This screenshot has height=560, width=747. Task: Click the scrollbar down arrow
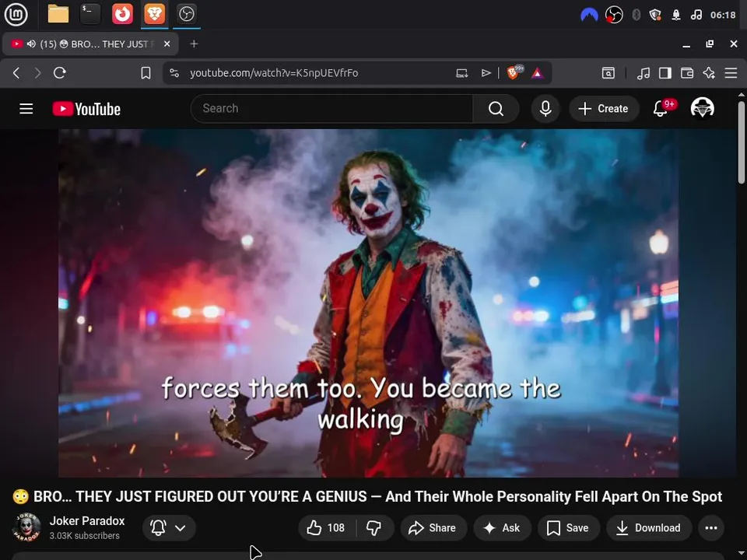pos(742,554)
